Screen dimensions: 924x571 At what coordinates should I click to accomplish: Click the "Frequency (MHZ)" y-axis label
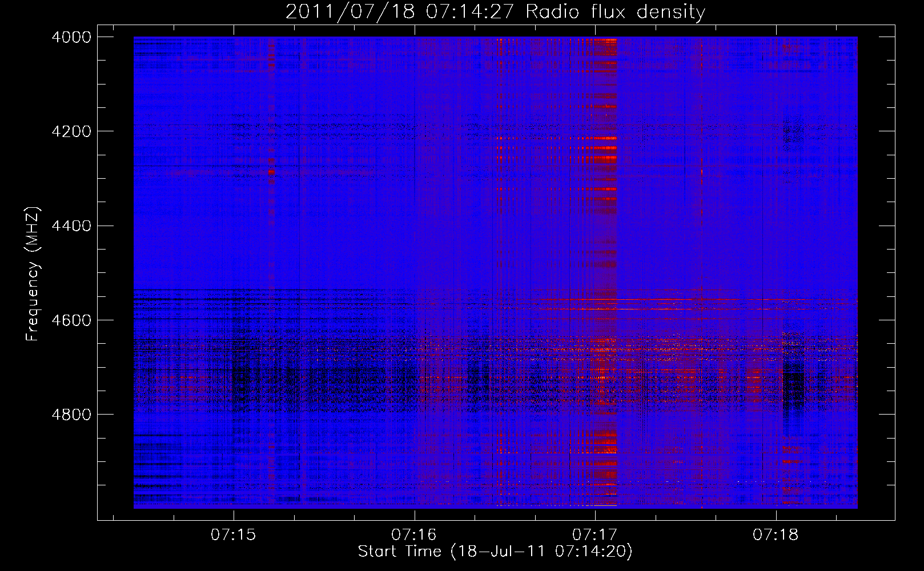pyautogui.click(x=33, y=274)
